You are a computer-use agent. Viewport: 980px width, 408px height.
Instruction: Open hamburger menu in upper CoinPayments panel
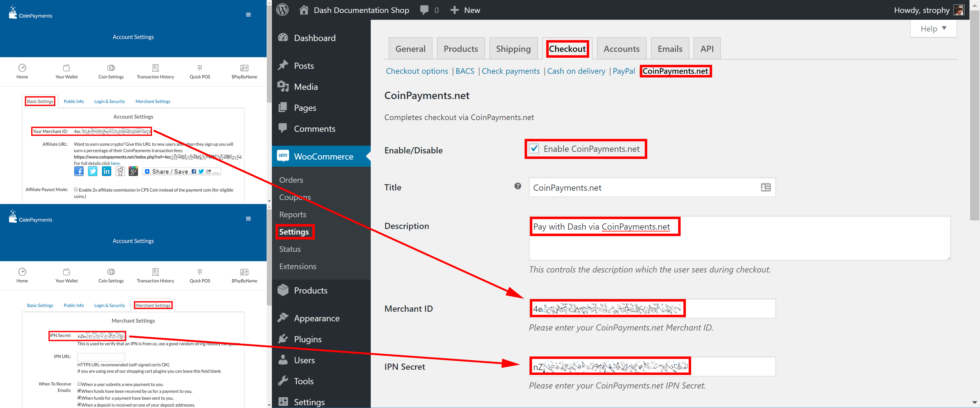[248, 15]
